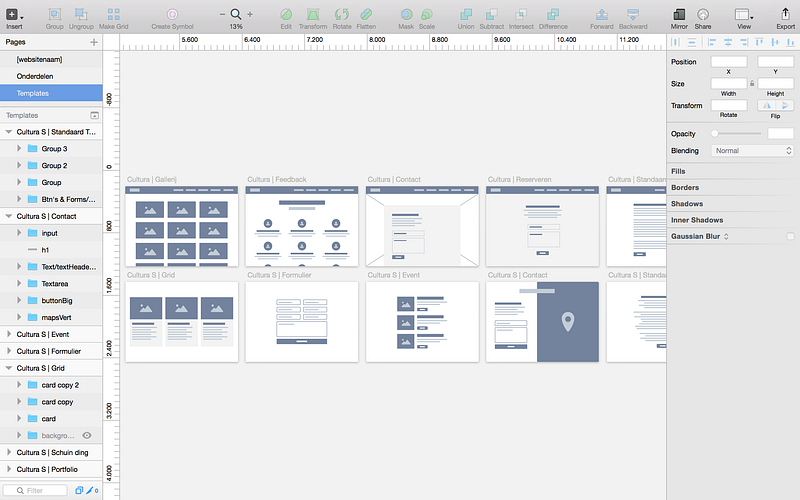Adjust the Opacity slider handle

tap(714, 134)
